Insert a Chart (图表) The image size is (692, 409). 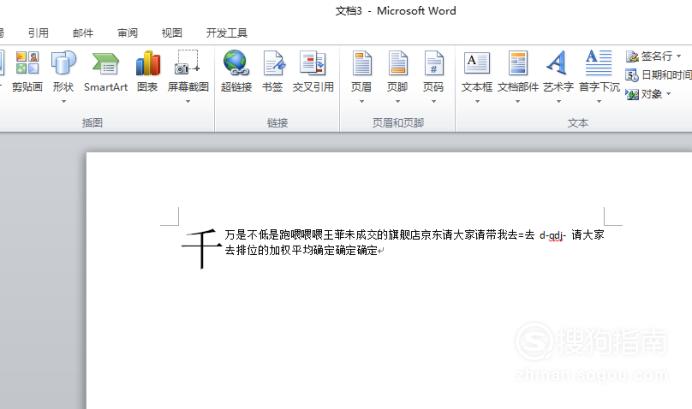[147, 71]
